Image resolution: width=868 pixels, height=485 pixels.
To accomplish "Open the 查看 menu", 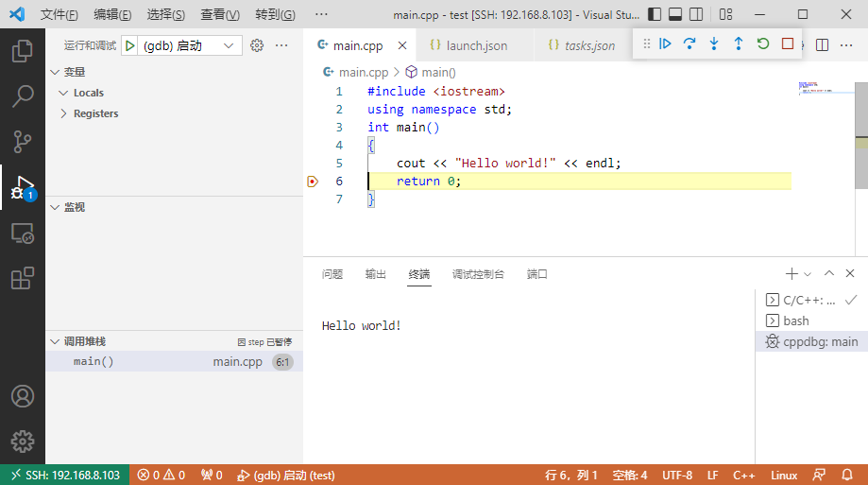I will tap(220, 14).
